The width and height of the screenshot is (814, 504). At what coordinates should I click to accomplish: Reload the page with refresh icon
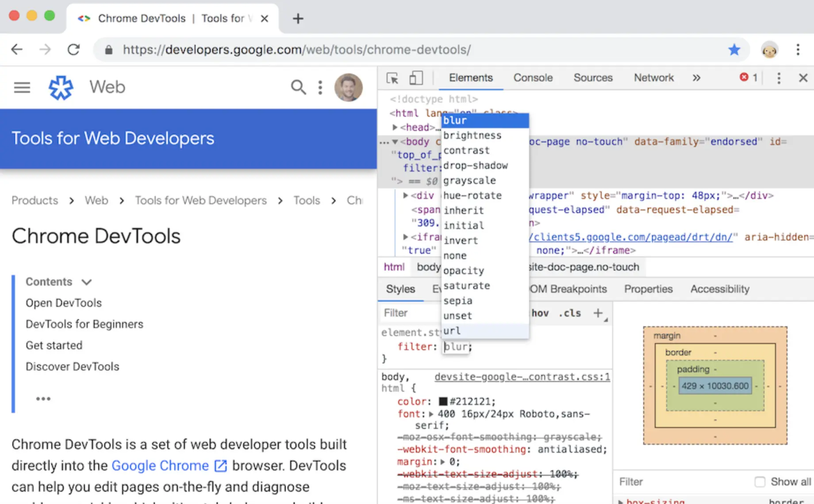73,50
